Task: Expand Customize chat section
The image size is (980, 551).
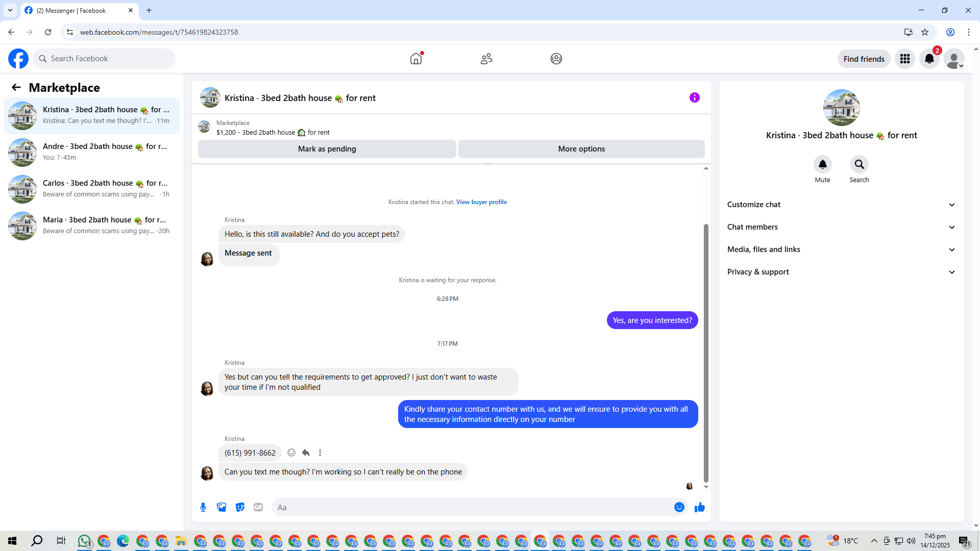Action: [x=841, y=205]
